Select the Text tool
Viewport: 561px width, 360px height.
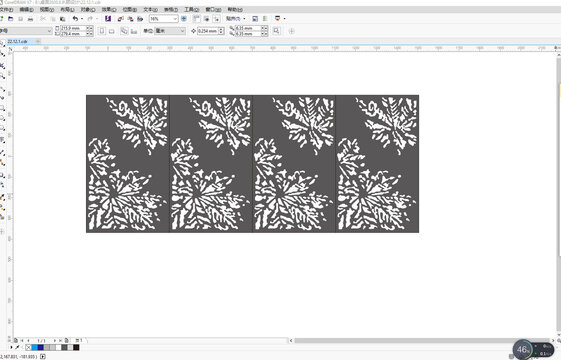tap(2, 140)
